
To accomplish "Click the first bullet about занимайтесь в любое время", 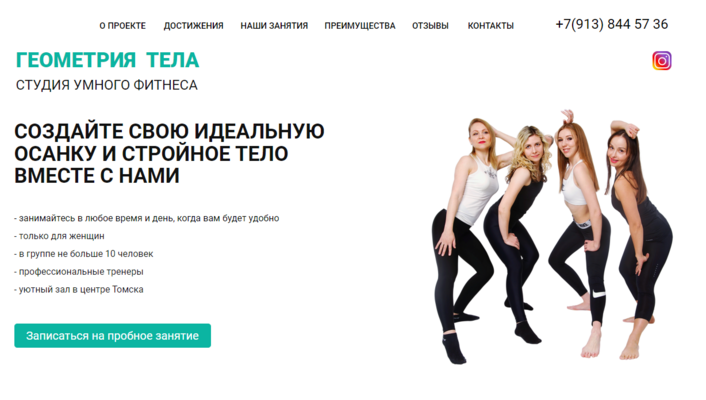I will [x=146, y=218].
